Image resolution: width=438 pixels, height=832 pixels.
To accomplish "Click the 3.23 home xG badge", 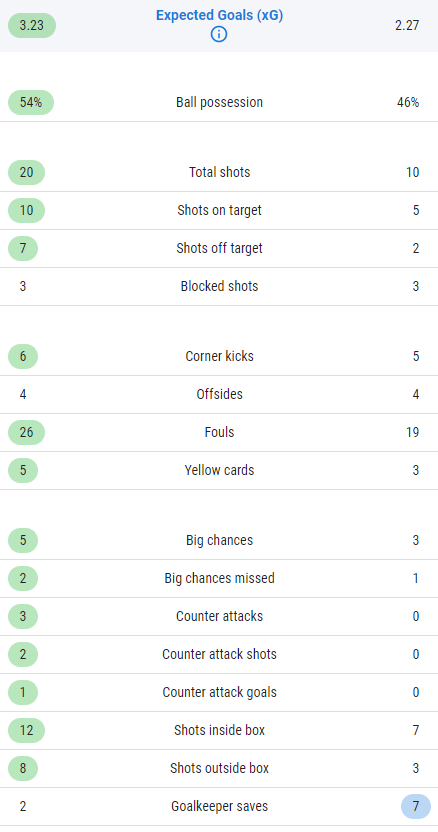I will pyautogui.click(x=32, y=25).
